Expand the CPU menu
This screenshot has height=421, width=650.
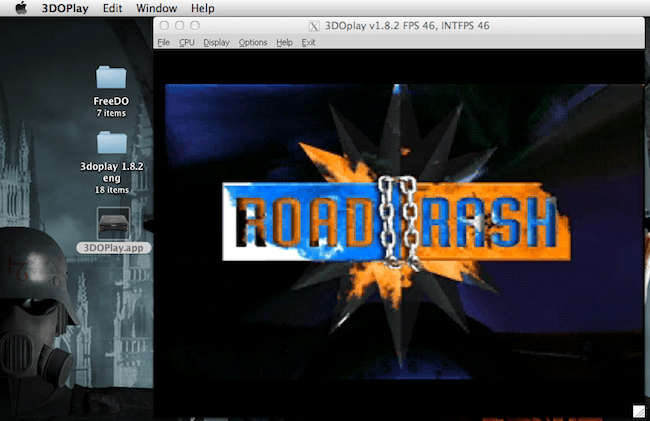187,43
